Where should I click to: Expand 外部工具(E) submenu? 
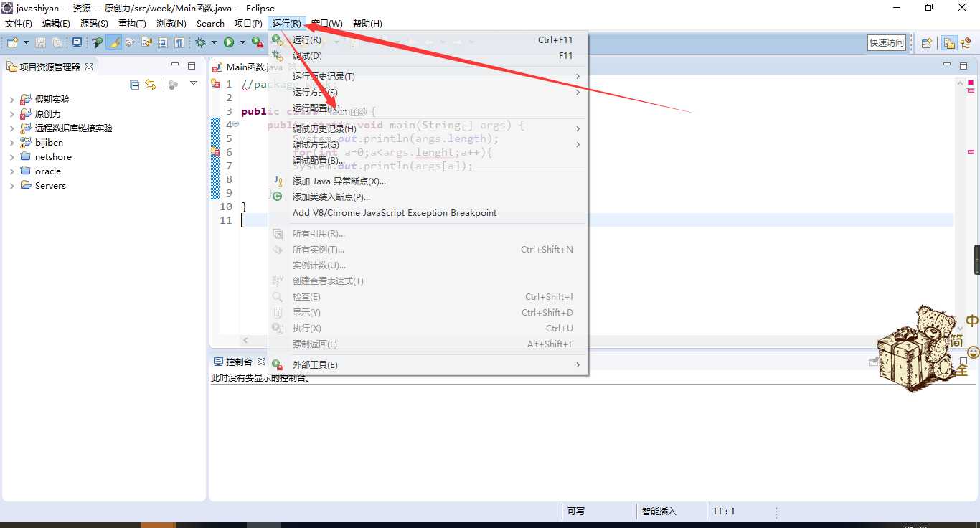(428, 365)
